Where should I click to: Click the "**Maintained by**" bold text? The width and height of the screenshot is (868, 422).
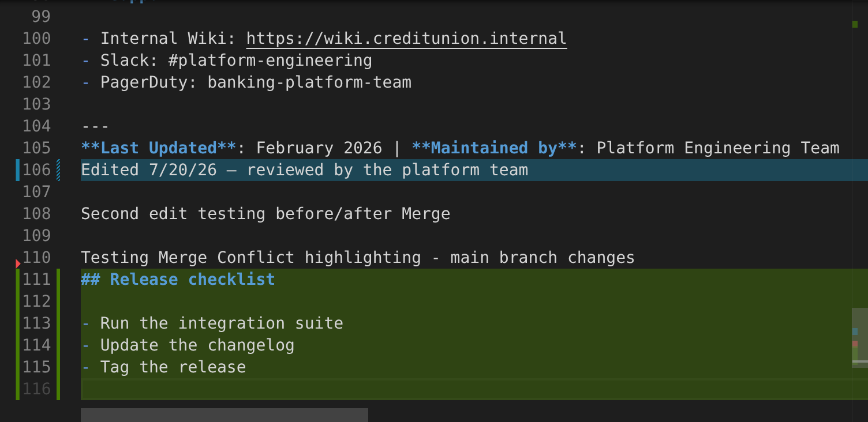494,148
